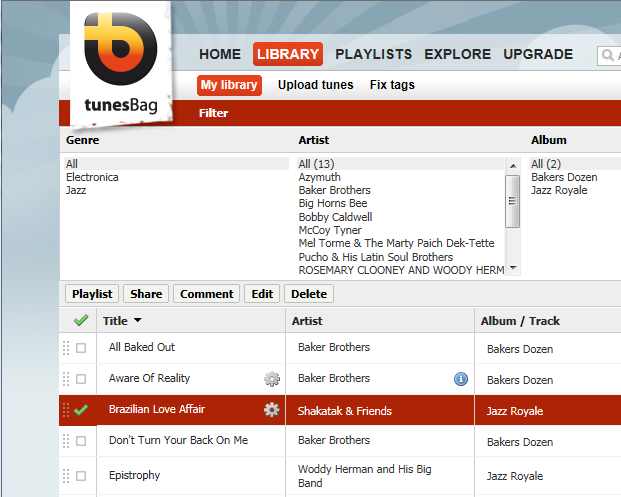Open the Fix tags page
621x497 pixels.
point(392,85)
